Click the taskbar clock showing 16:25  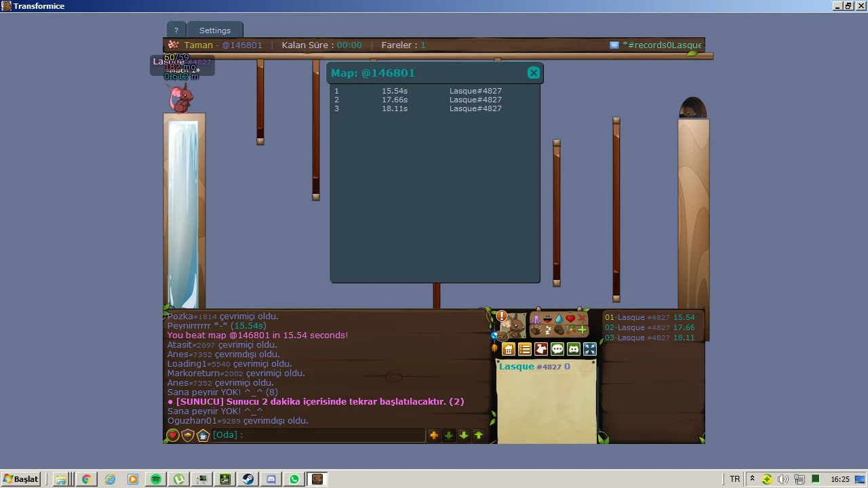pos(840,479)
